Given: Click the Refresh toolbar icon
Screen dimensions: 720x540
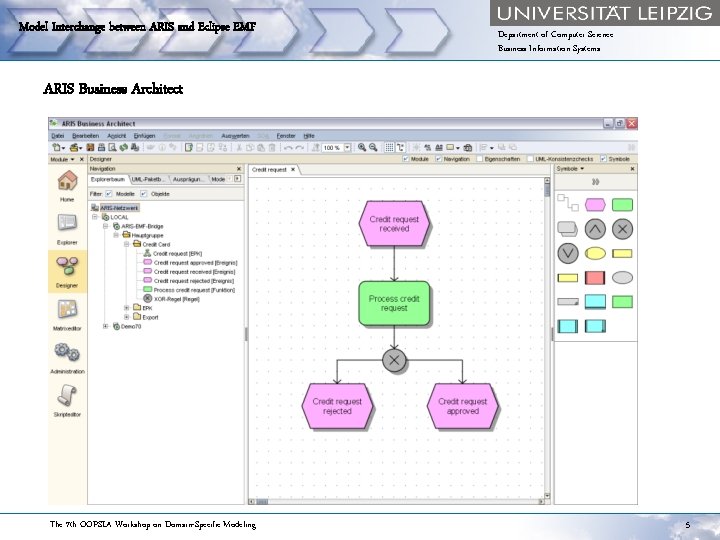Looking at the screenshot, I should point(123,147).
